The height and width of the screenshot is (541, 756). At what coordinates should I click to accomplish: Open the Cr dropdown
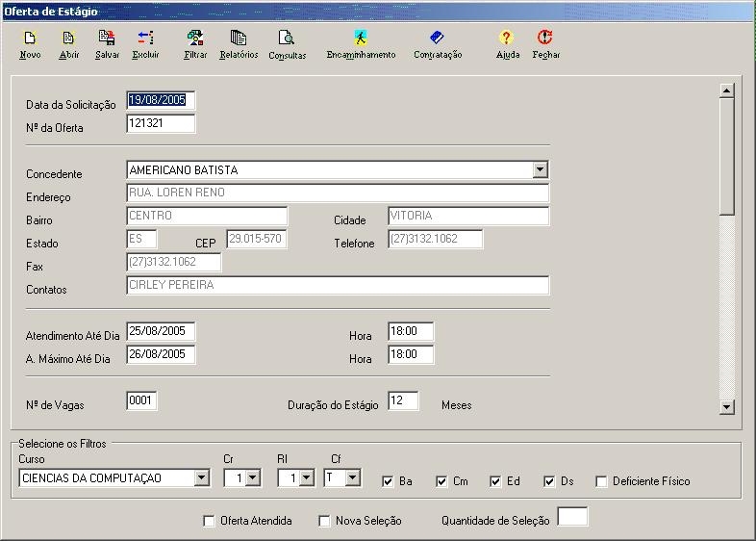[253, 477]
